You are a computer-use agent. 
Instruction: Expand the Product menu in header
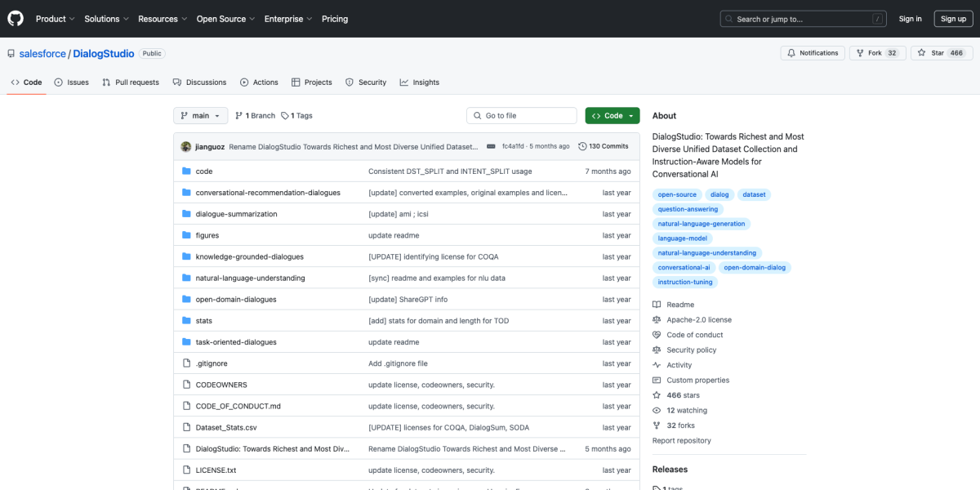(x=55, y=19)
